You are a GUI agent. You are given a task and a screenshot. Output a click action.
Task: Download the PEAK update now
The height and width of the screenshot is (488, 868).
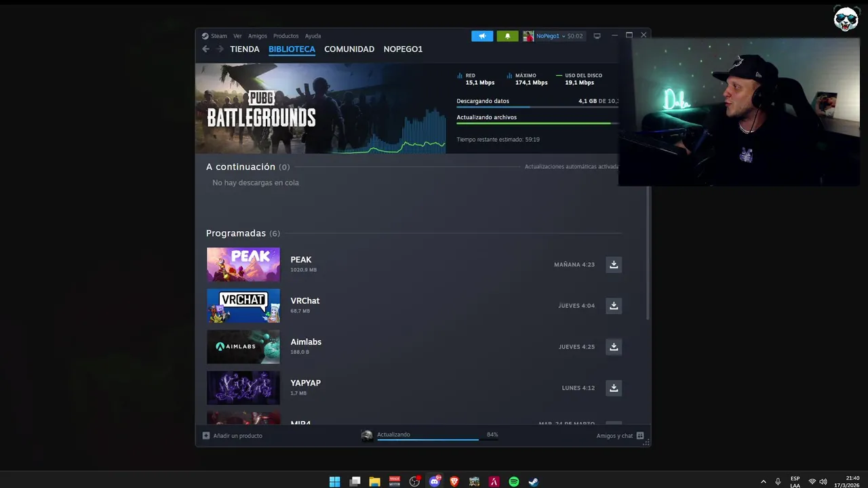click(x=614, y=264)
